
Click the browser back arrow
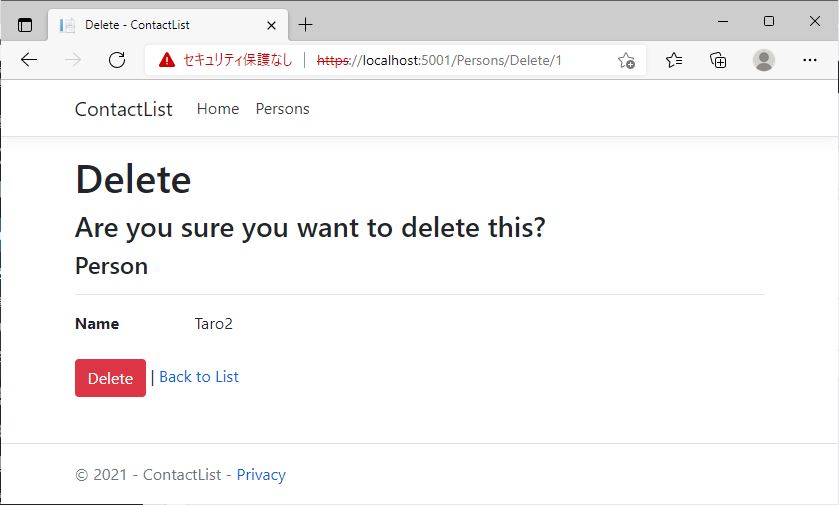(x=29, y=60)
